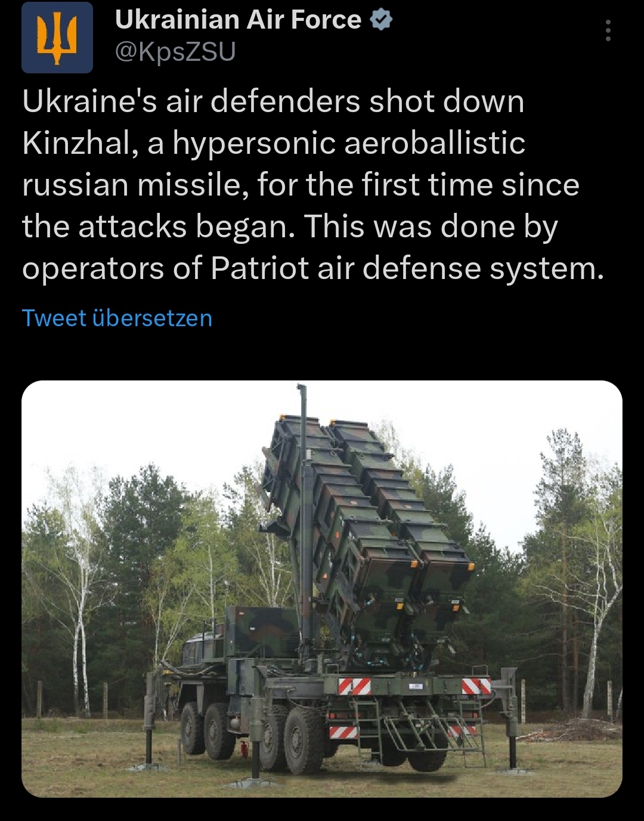The width and height of the screenshot is (644, 821).
Task: Open the @KpsZSU handle
Action: pyautogui.click(x=175, y=52)
